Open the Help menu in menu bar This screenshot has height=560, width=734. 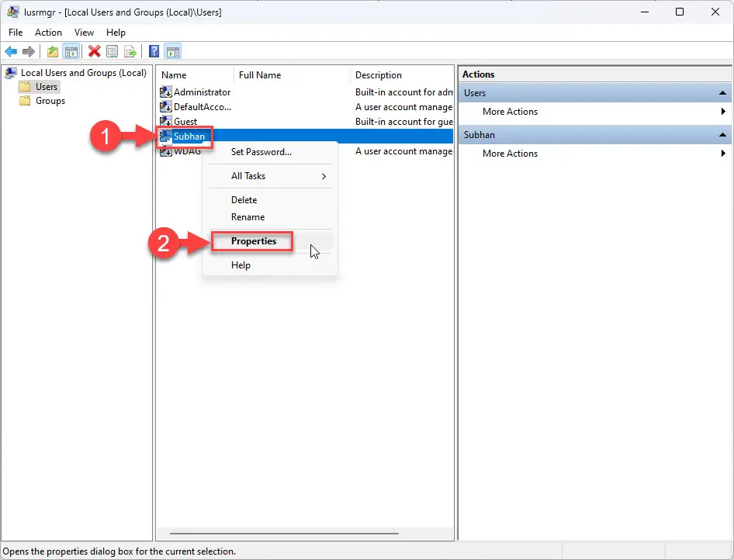point(116,33)
